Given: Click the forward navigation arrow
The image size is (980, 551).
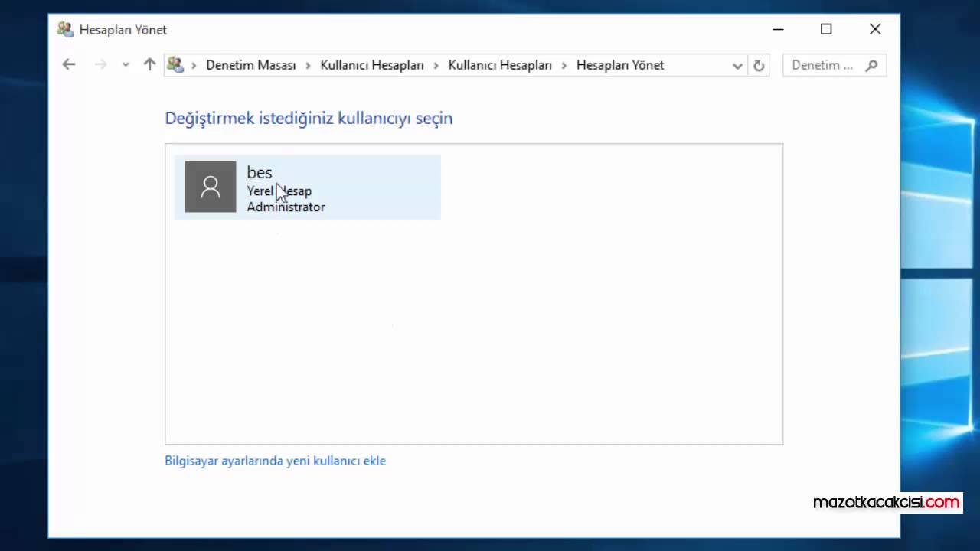Looking at the screenshot, I should [100, 65].
